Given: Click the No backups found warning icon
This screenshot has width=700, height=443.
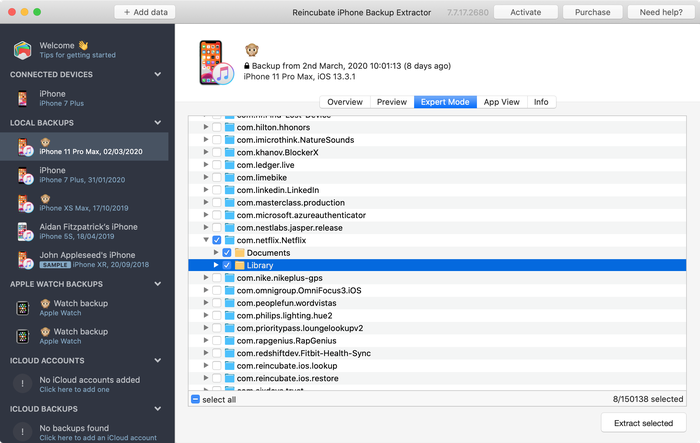Looking at the screenshot, I should click(x=22, y=432).
